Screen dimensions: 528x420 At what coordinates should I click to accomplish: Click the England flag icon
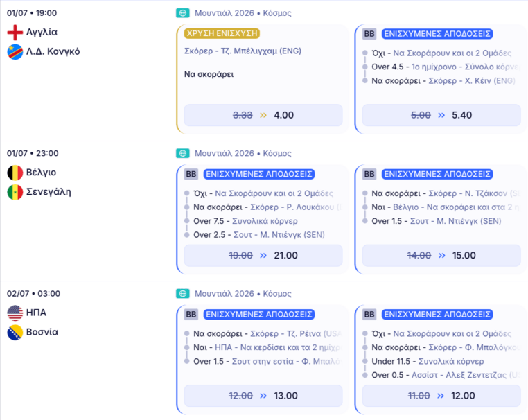[x=15, y=33]
